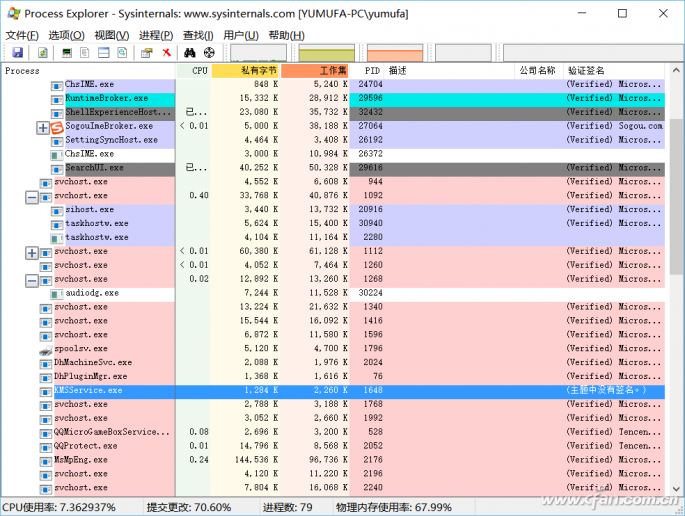Click the 提交更改: 70.60% status entry

(x=189, y=508)
